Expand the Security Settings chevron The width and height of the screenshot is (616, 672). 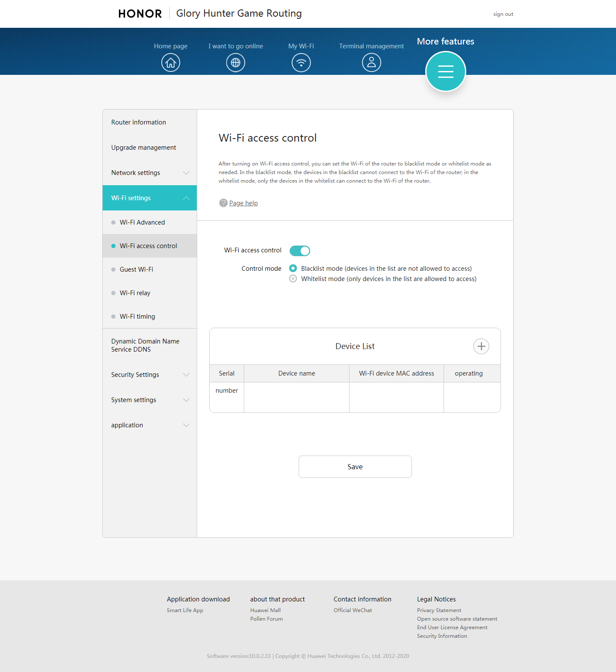[186, 375]
